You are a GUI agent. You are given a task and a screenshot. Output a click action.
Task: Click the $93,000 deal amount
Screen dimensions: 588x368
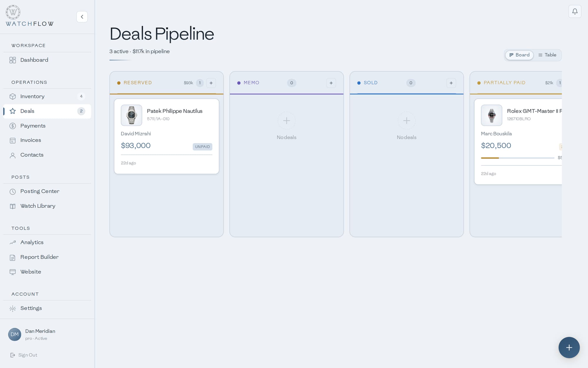[136, 145]
